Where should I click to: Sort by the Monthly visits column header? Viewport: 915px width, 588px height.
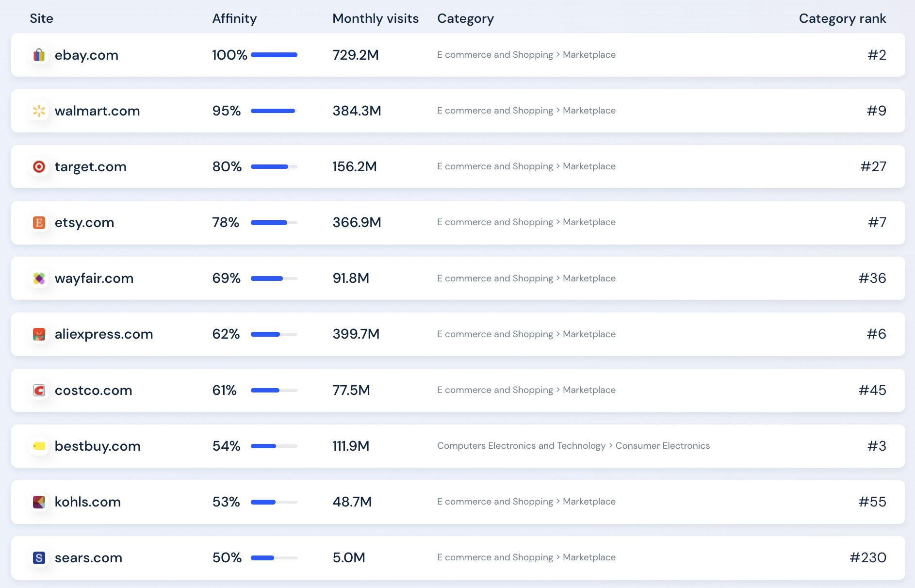coord(375,18)
